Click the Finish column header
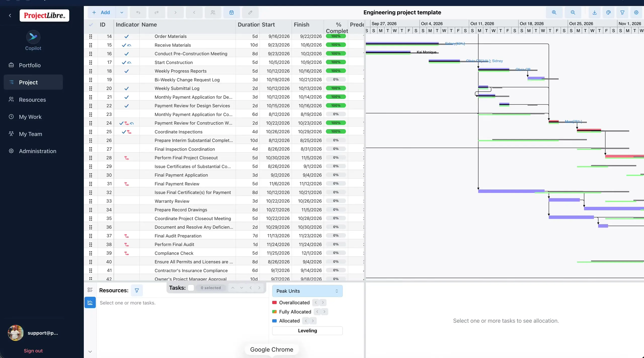 pos(301,25)
